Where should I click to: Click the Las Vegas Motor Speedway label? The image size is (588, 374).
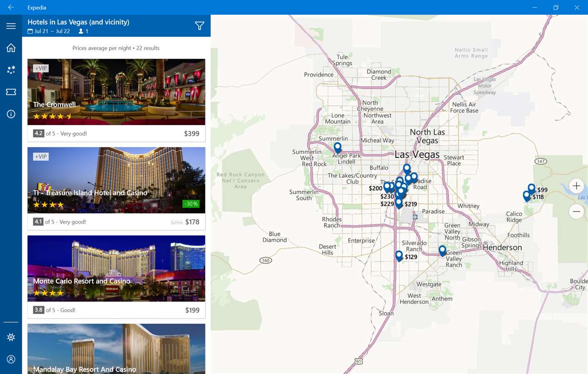pyautogui.click(x=485, y=86)
